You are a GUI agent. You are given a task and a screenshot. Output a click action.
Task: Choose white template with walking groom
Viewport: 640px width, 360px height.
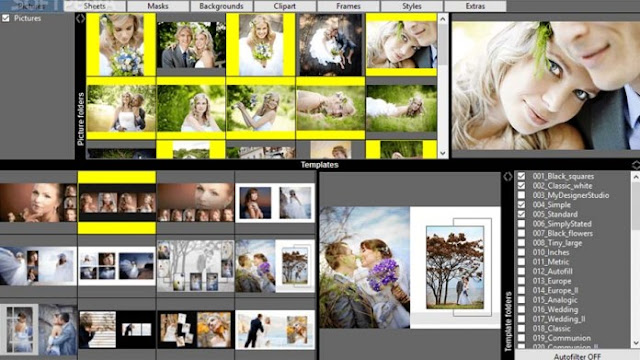tap(275, 329)
